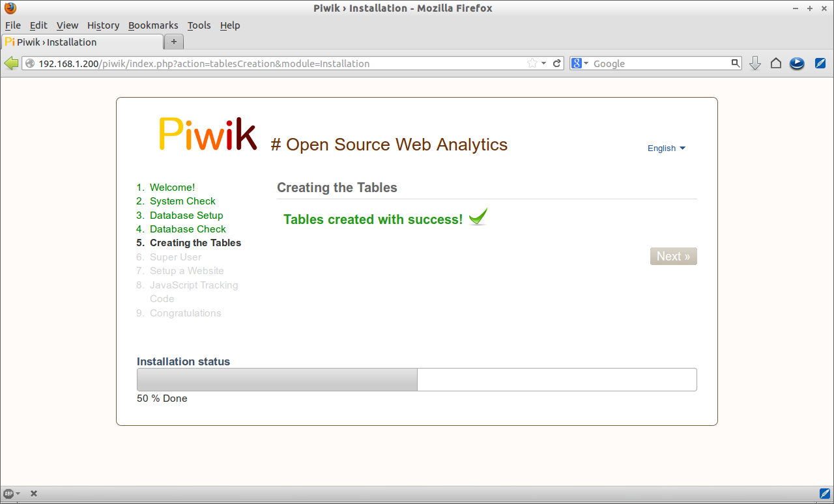Viewport: 834px width, 504px height.
Task: Open the Help menu
Action: tap(230, 25)
